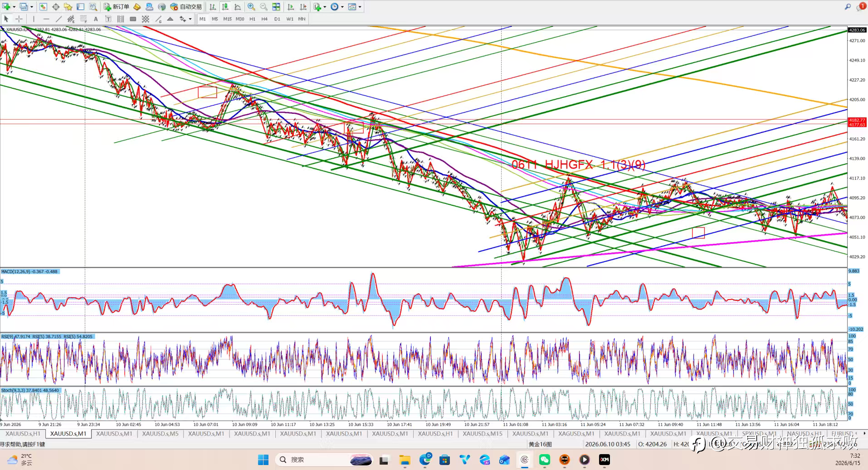Open the XAUUSD.s,M5 chart tab
The width and height of the screenshot is (868, 470).
160,434
